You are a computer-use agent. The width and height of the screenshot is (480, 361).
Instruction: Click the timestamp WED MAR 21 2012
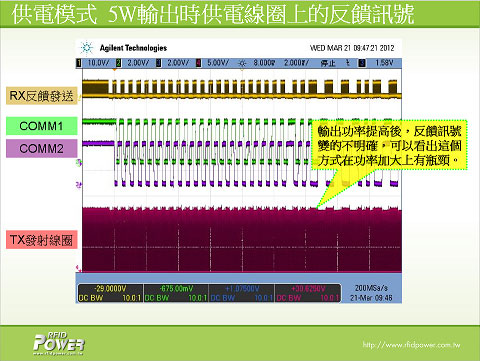pyautogui.click(x=352, y=48)
